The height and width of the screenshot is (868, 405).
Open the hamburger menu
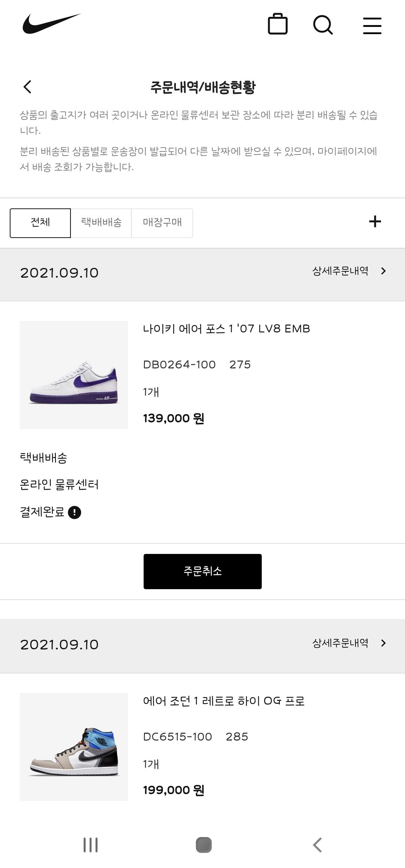(372, 25)
